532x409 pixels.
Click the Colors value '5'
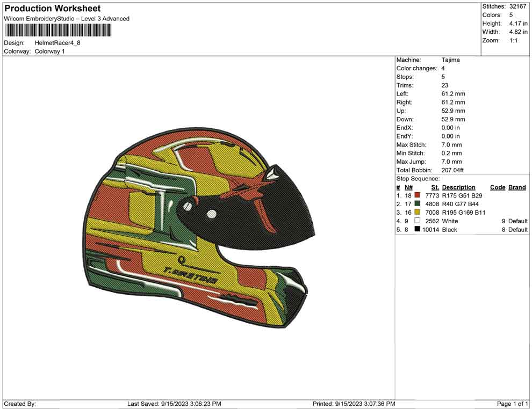tap(511, 15)
